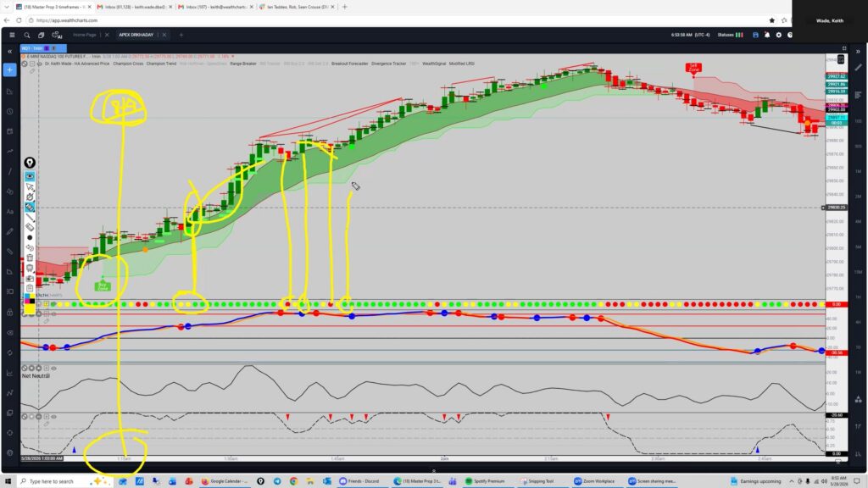Open the Master Prop 3 timeframes browser tab
This screenshot has height=488, width=868.
pyautogui.click(x=53, y=7)
